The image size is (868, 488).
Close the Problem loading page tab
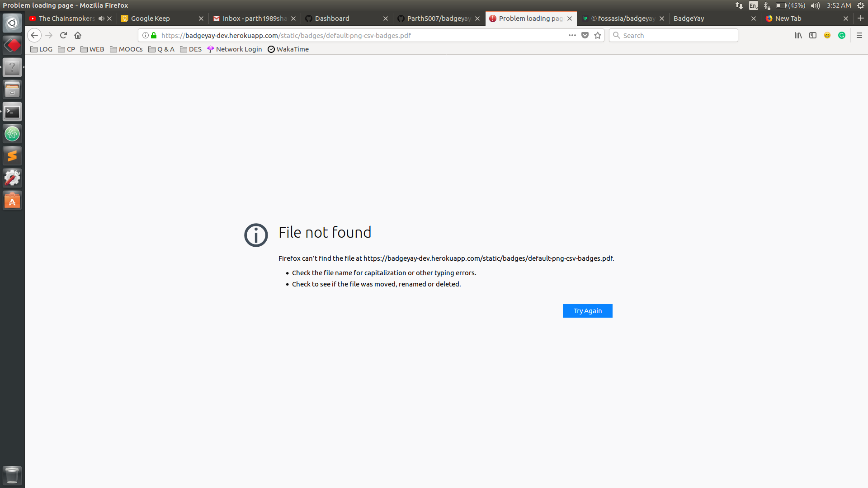tap(570, 19)
